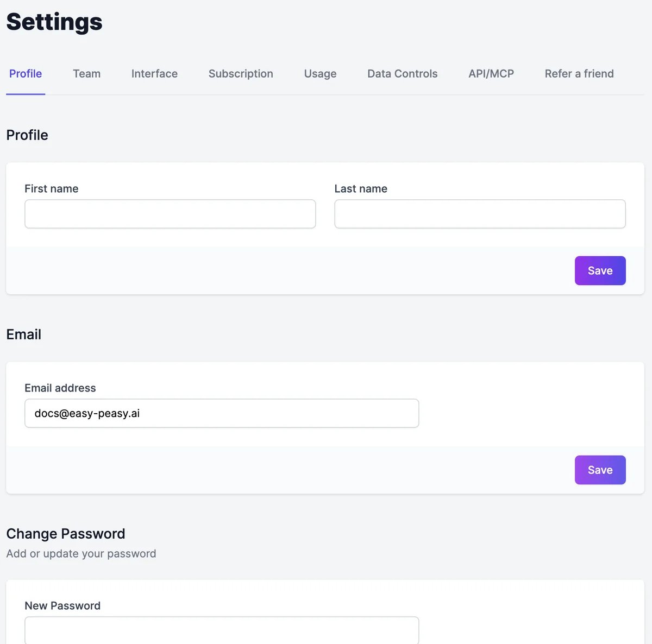Select the Settings page heading
Image resolution: width=652 pixels, height=644 pixels.
coord(54,22)
